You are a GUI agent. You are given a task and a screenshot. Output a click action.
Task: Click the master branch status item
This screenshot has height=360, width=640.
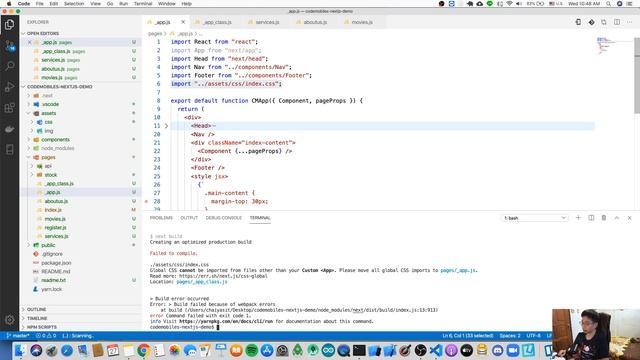pyautogui.click(x=18, y=336)
